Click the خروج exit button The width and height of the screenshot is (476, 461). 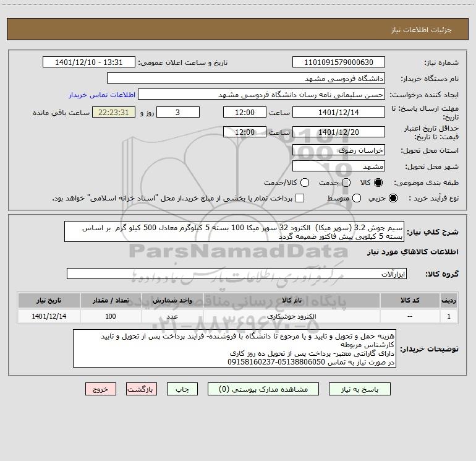coord(101,389)
